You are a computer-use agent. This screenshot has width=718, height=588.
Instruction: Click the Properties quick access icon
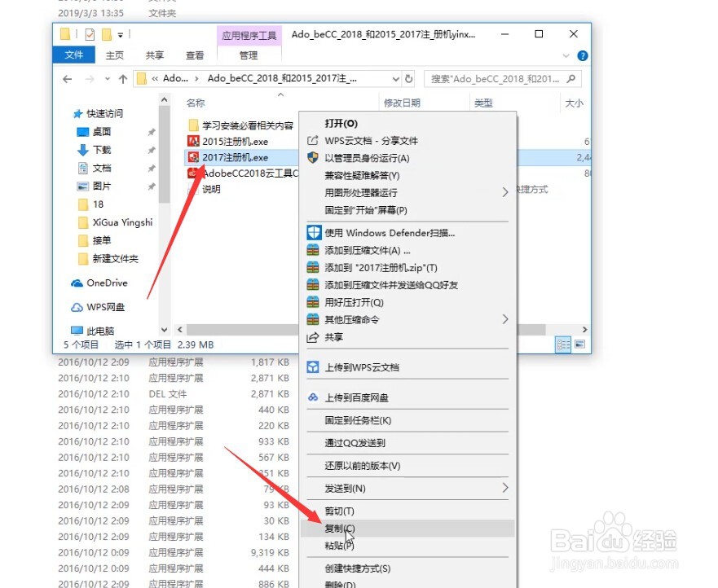[90, 34]
